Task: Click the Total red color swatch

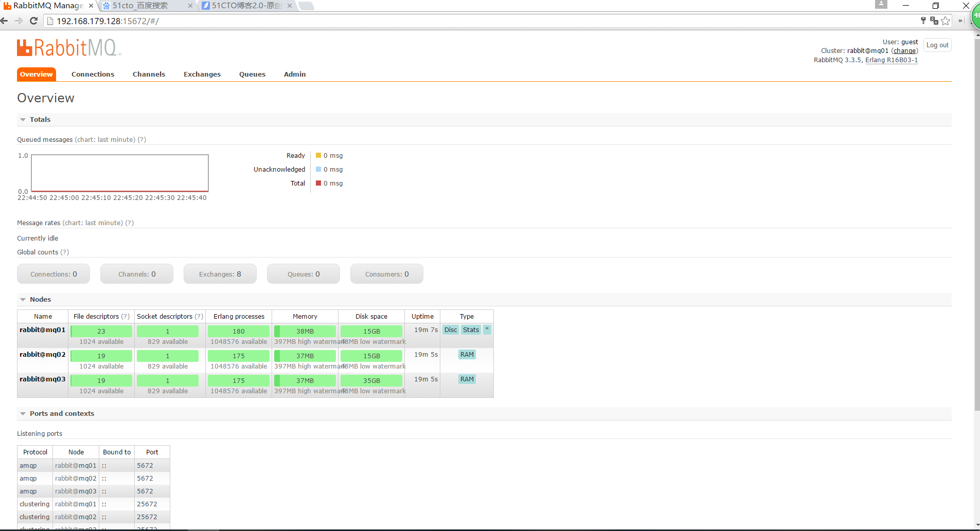Action: (x=318, y=183)
